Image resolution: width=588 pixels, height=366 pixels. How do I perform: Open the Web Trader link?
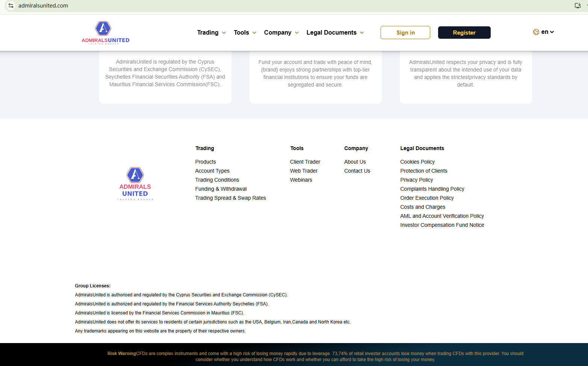(304, 171)
